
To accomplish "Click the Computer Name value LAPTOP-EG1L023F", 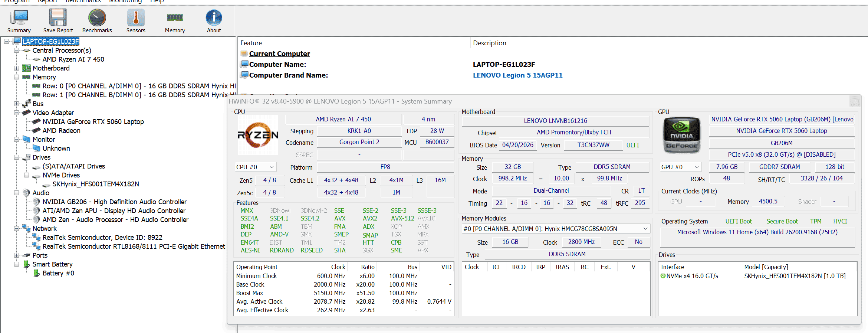I will [504, 64].
